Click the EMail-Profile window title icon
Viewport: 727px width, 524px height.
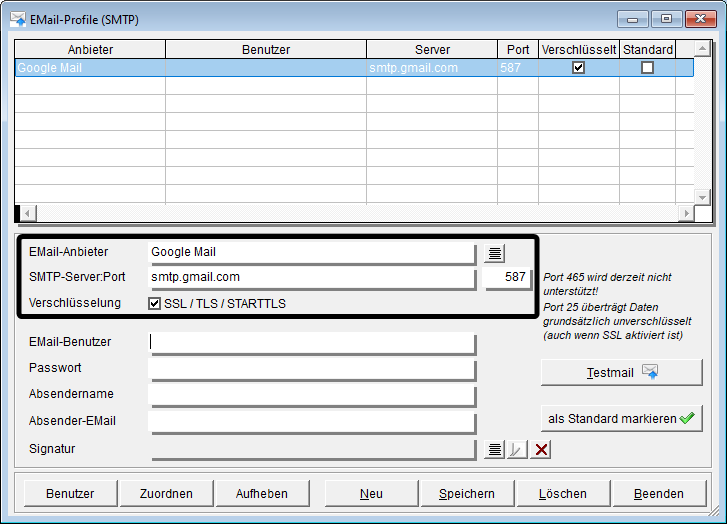pyautogui.click(x=18, y=19)
